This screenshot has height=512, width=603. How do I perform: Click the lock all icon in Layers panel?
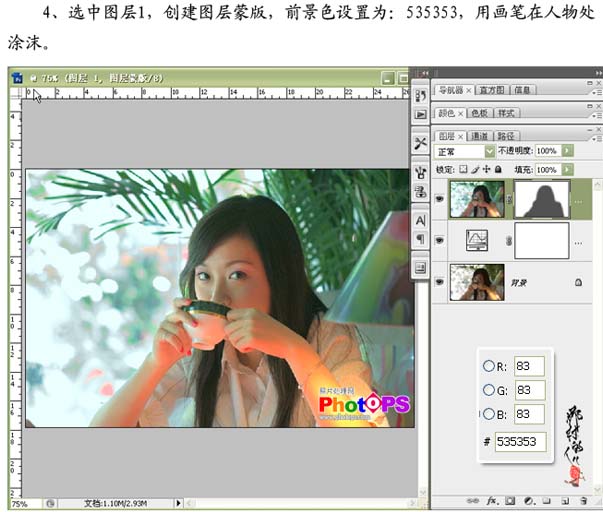(x=497, y=170)
